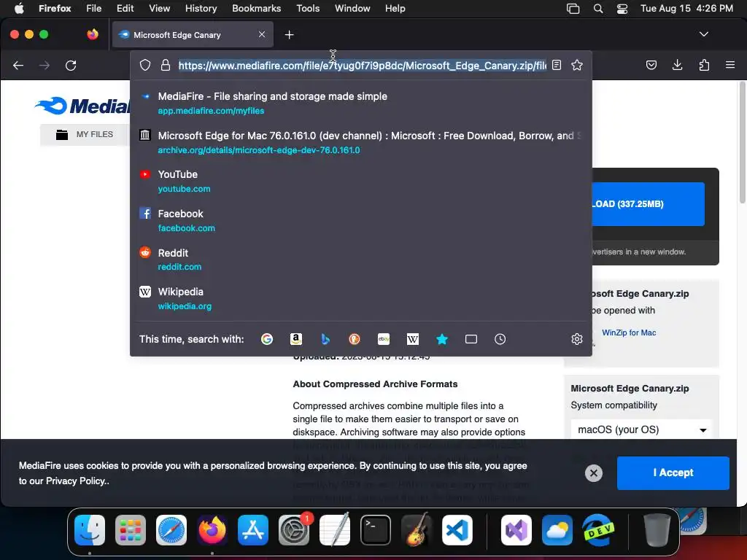747x560 pixels.
Task: Search with Google icon
Action: click(x=267, y=339)
